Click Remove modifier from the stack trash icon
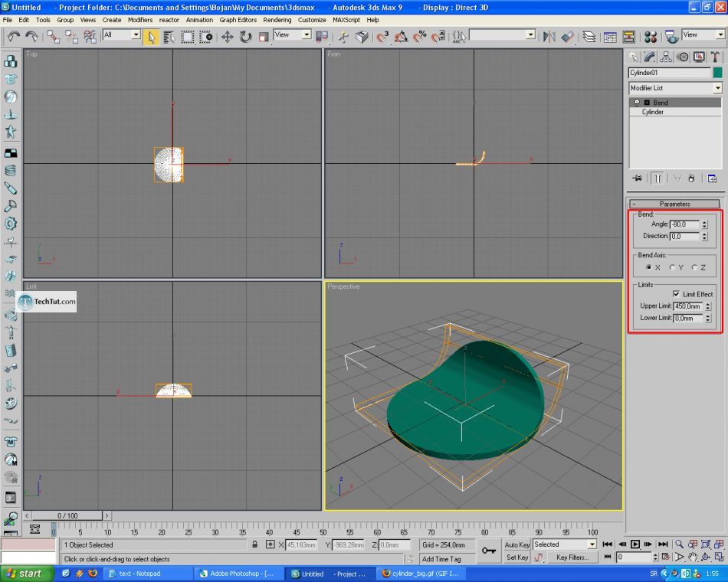This screenshot has width=728, height=582. 691,178
